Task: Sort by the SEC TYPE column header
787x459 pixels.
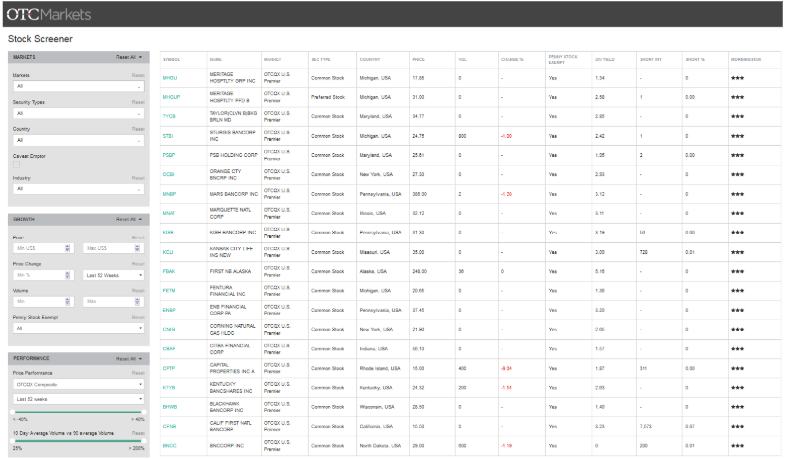Action: pyautogui.click(x=321, y=60)
